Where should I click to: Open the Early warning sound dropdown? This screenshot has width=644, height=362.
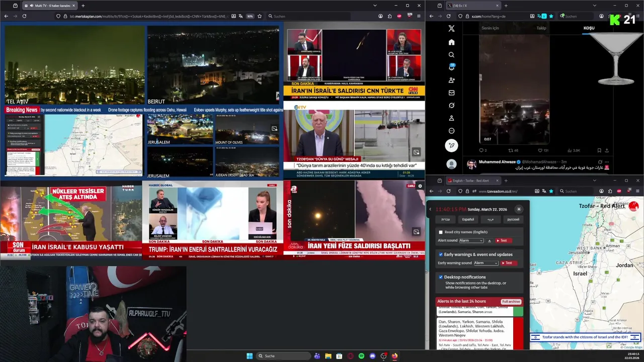pos(486,263)
